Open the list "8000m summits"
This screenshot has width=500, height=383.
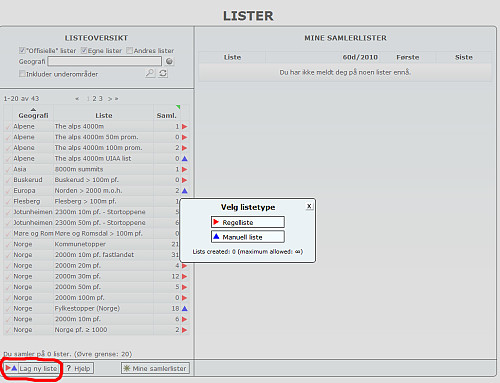[x=79, y=169]
